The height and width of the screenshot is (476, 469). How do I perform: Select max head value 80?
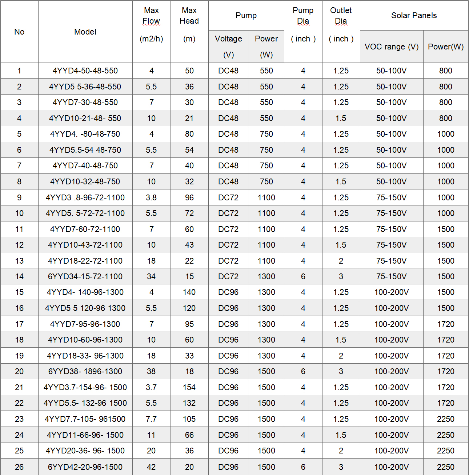(189, 134)
